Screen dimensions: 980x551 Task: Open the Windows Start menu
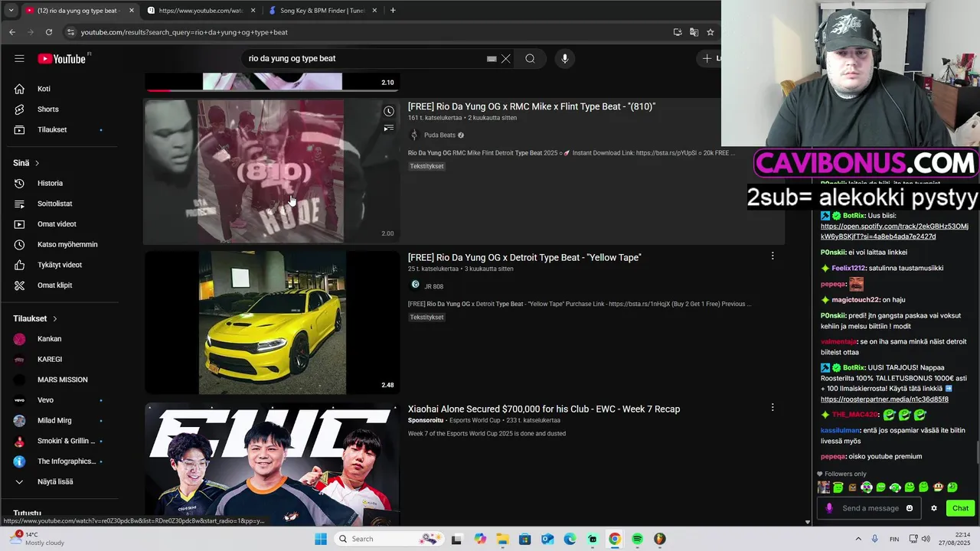click(321, 539)
